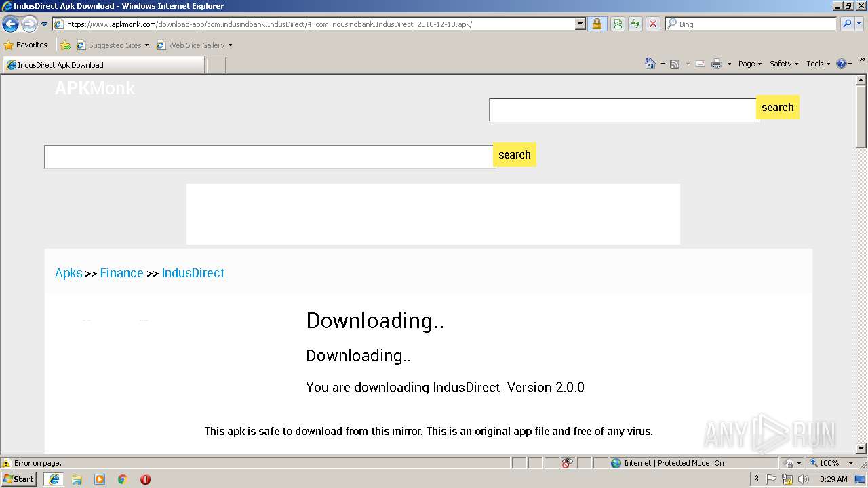Open the Tools menu

tap(818, 64)
